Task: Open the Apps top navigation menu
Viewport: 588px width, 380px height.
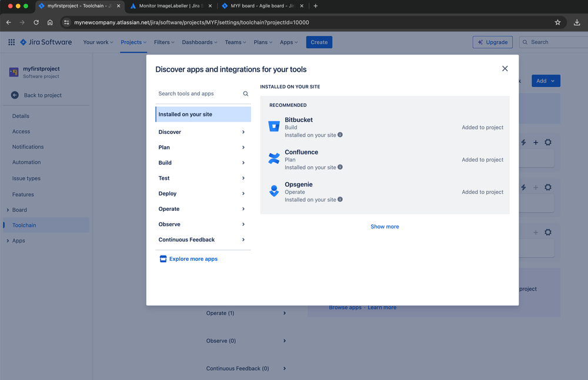Action: point(289,42)
